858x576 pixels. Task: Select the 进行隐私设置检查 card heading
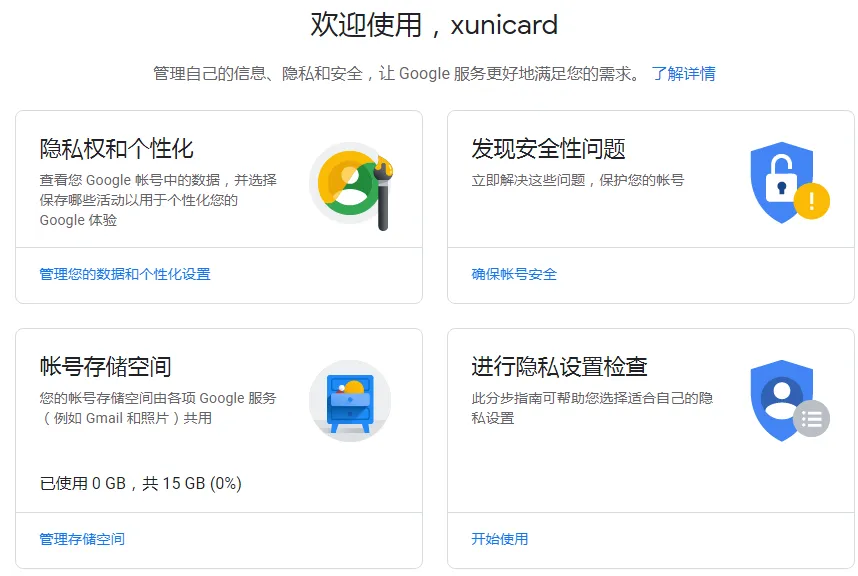pos(559,366)
